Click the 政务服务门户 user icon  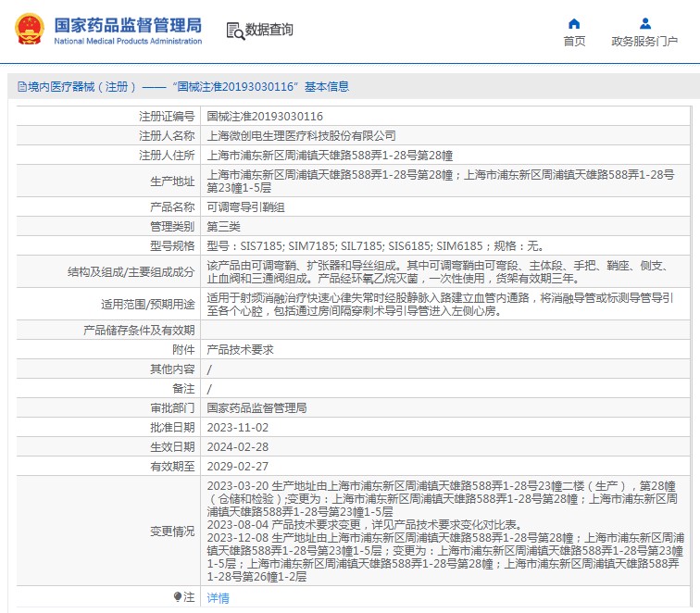(645, 23)
